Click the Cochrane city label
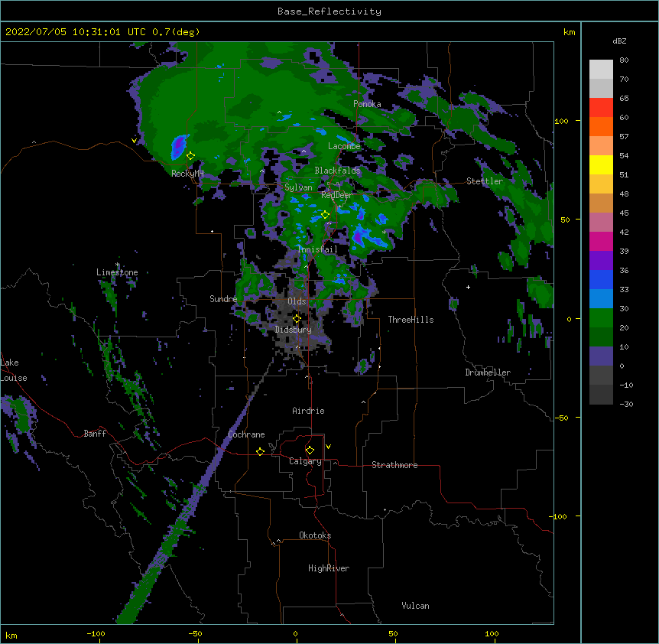 (x=246, y=434)
